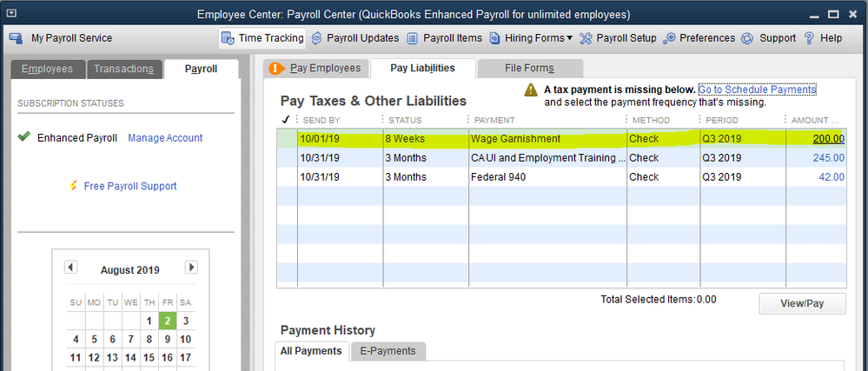Click the Time Tracking clock icon
This screenshot has width=868, height=371.
click(228, 38)
